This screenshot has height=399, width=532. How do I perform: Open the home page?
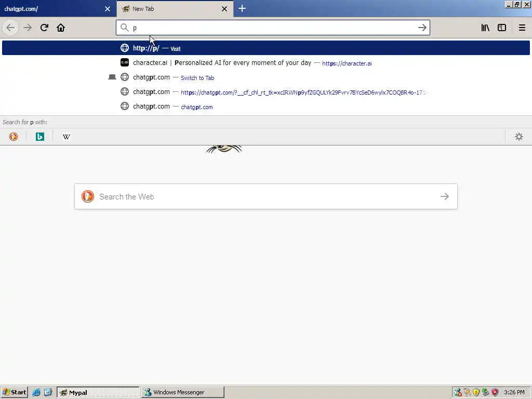coord(61,28)
